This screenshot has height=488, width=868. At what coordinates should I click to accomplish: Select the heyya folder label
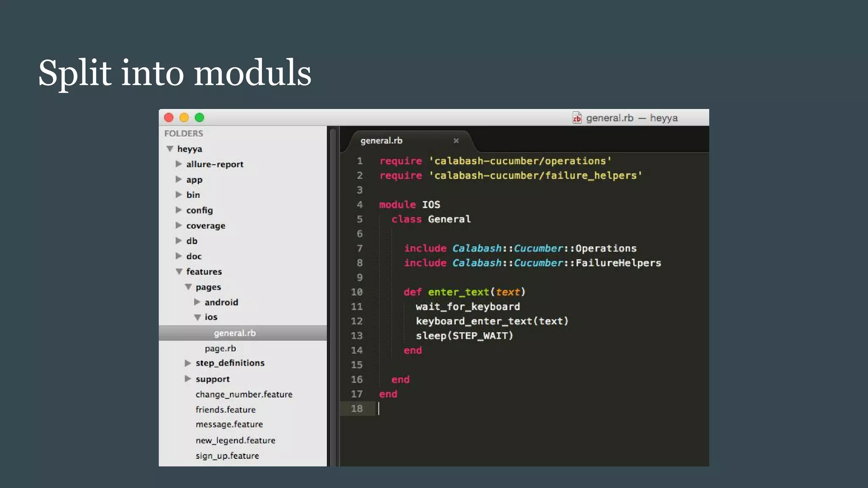coord(190,149)
